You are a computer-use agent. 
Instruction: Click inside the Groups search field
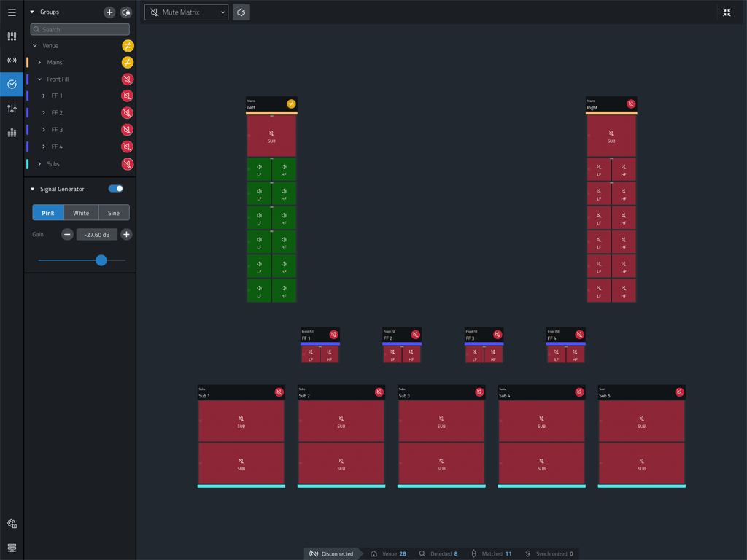tap(80, 28)
